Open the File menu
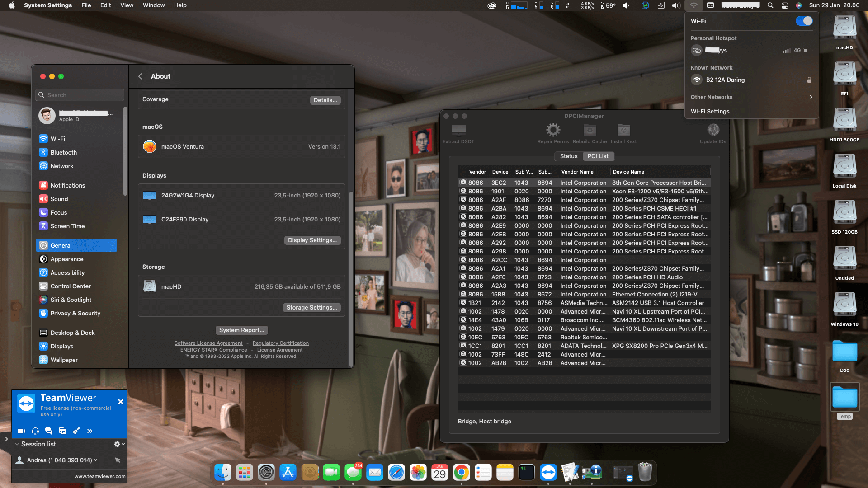 coord(86,5)
